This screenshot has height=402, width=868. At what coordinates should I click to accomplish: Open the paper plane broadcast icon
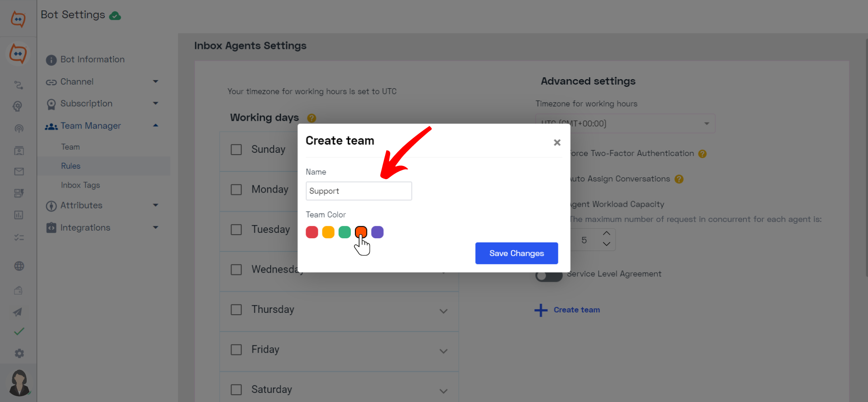coord(18,312)
